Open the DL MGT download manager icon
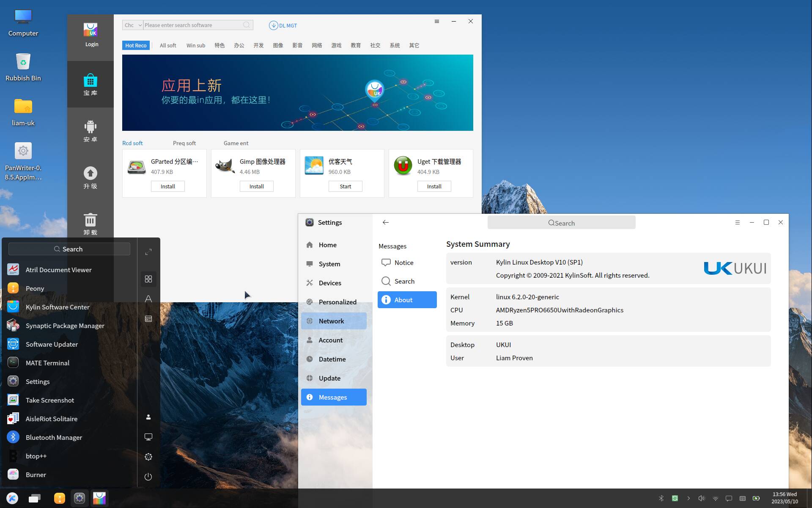 coord(273,25)
